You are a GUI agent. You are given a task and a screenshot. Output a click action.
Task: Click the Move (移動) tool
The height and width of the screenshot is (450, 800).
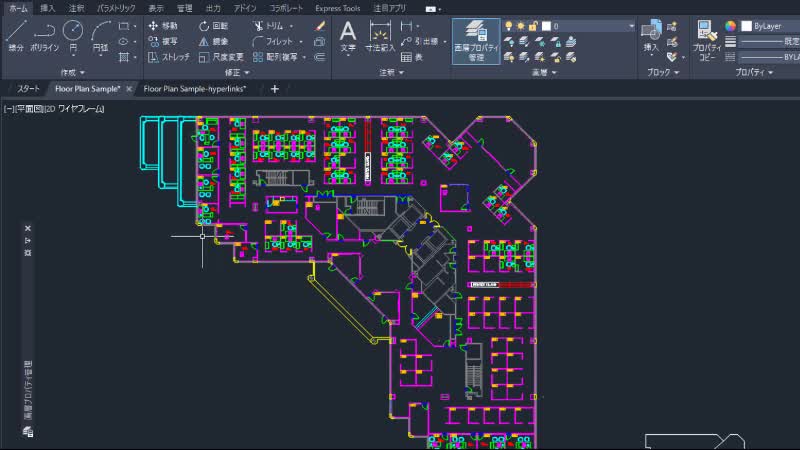pos(163,26)
